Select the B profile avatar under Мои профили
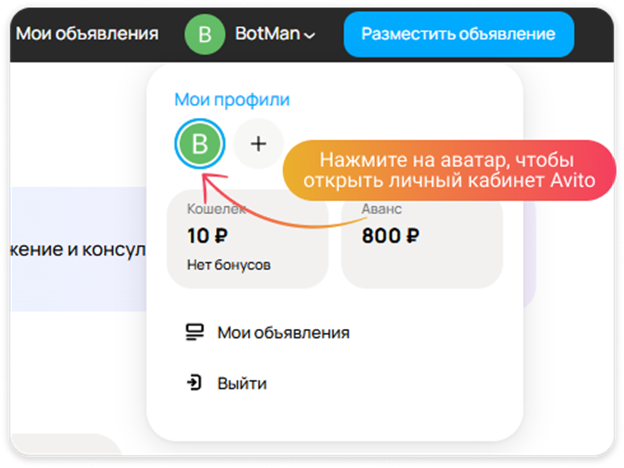The image size is (624, 468). coord(200,144)
